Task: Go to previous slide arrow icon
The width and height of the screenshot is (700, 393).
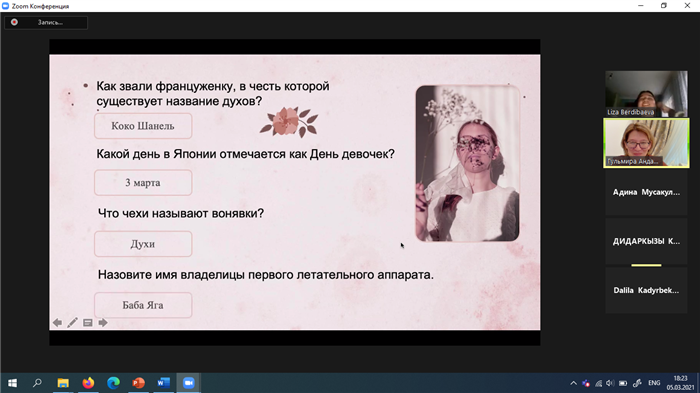Action: point(57,322)
